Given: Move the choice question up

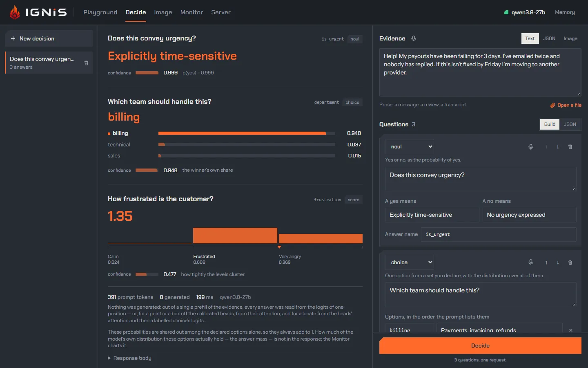Looking at the screenshot, I should tap(546, 263).
